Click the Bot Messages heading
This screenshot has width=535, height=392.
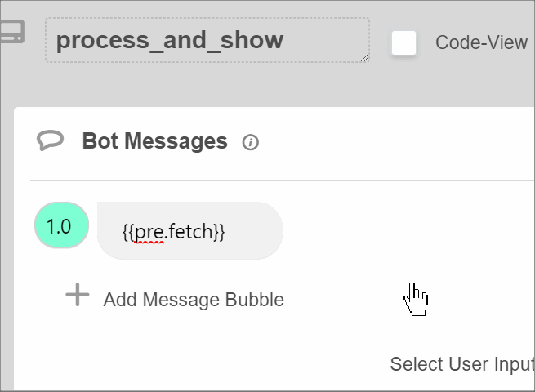155,141
